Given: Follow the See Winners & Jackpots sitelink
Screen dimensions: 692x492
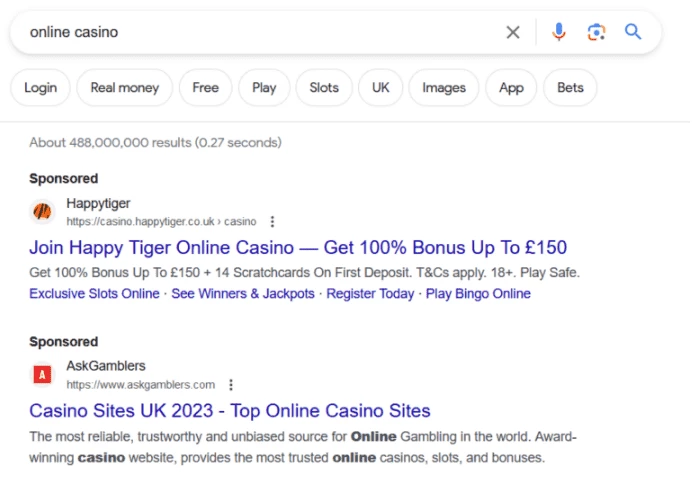Looking at the screenshot, I should coord(243,294).
